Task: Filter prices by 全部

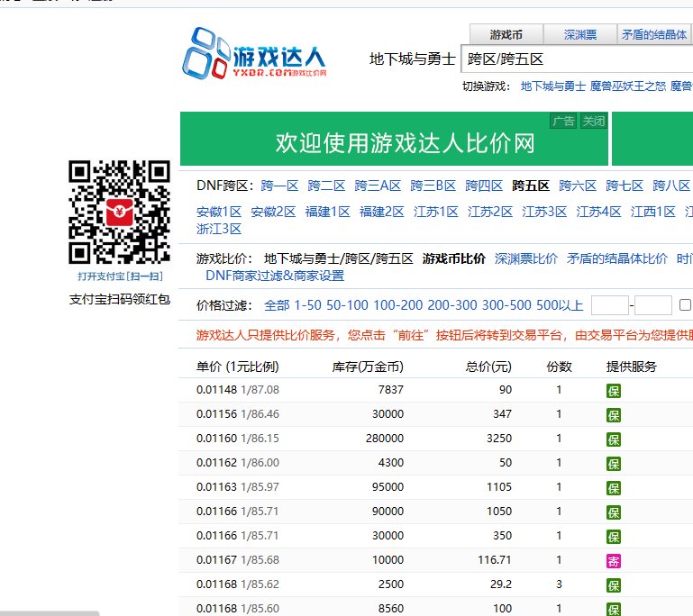Action: point(277,305)
